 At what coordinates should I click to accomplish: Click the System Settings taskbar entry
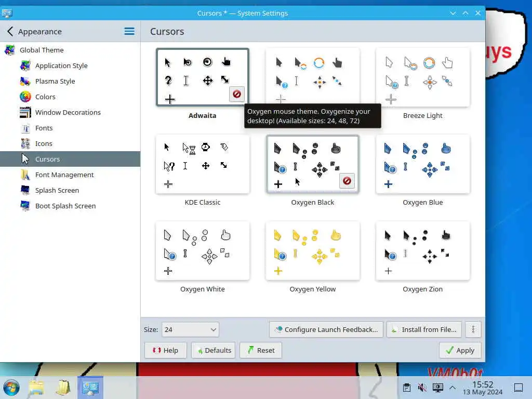(x=90, y=387)
